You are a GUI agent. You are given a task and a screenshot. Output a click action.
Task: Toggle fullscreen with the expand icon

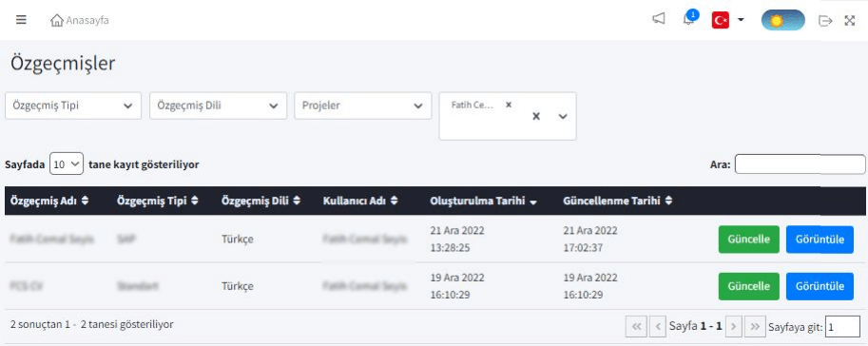coord(850,21)
